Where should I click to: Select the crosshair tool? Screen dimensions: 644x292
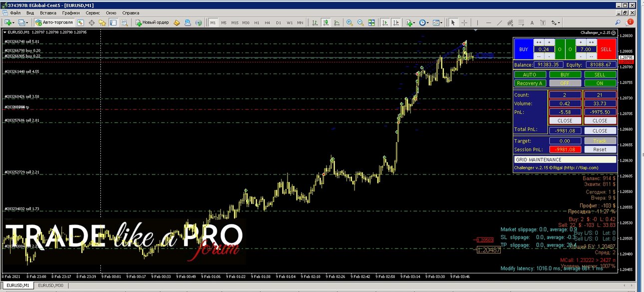464,22
